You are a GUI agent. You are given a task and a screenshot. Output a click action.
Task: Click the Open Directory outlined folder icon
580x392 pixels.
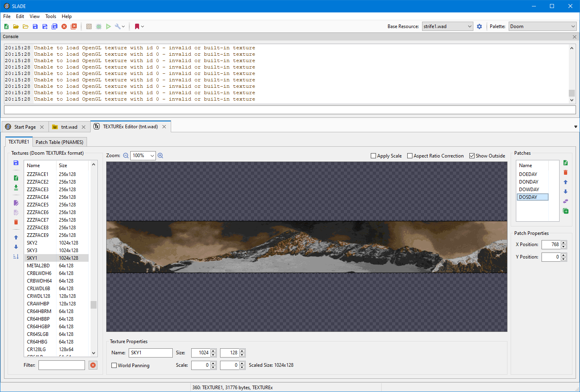(26, 26)
